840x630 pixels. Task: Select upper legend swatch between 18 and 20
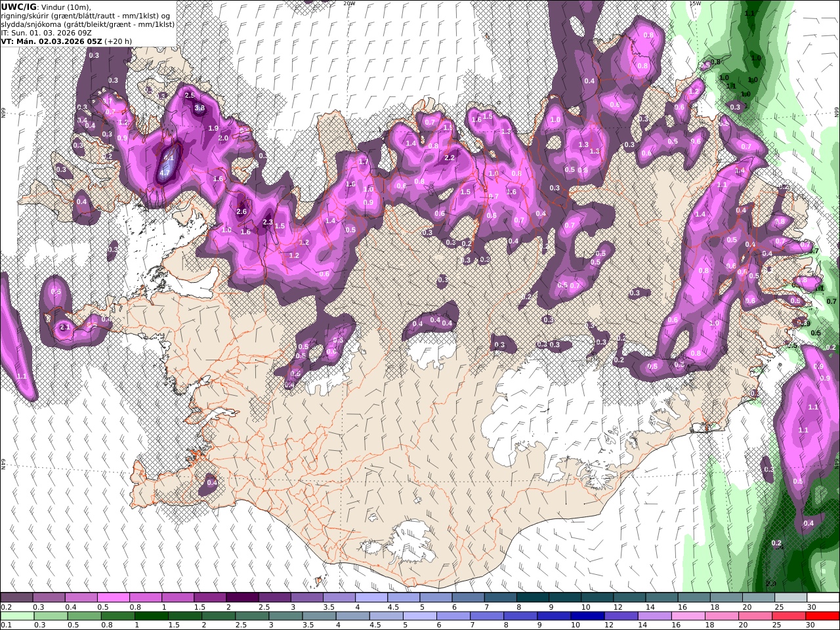point(726,598)
